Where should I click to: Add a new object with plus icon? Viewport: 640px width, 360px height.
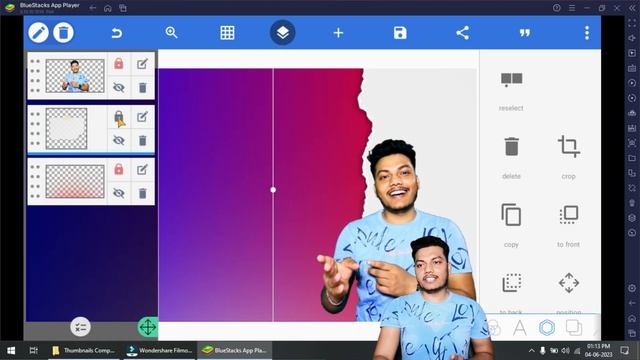(x=338, y=33)
